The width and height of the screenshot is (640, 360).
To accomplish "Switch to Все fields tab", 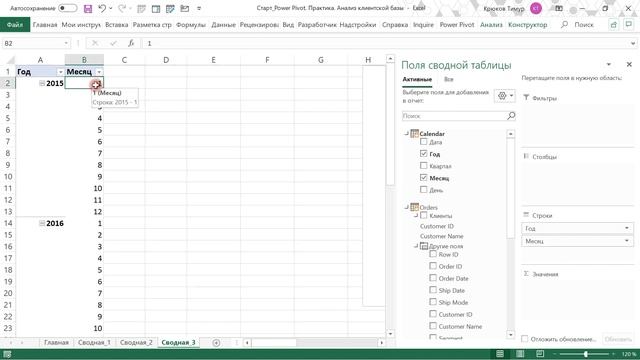I will click(x=449, y=80).
